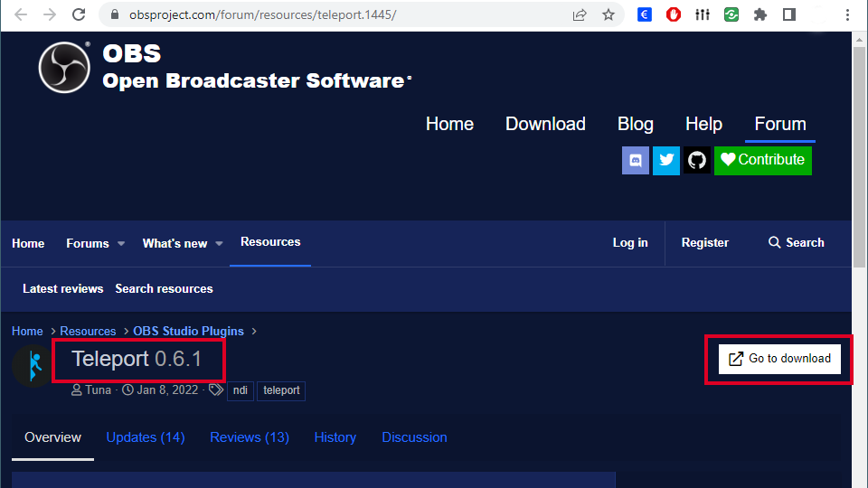Screen dimensions: 868x488
Task: Click Home in the forum navigation bar
Action: (28, 243)
